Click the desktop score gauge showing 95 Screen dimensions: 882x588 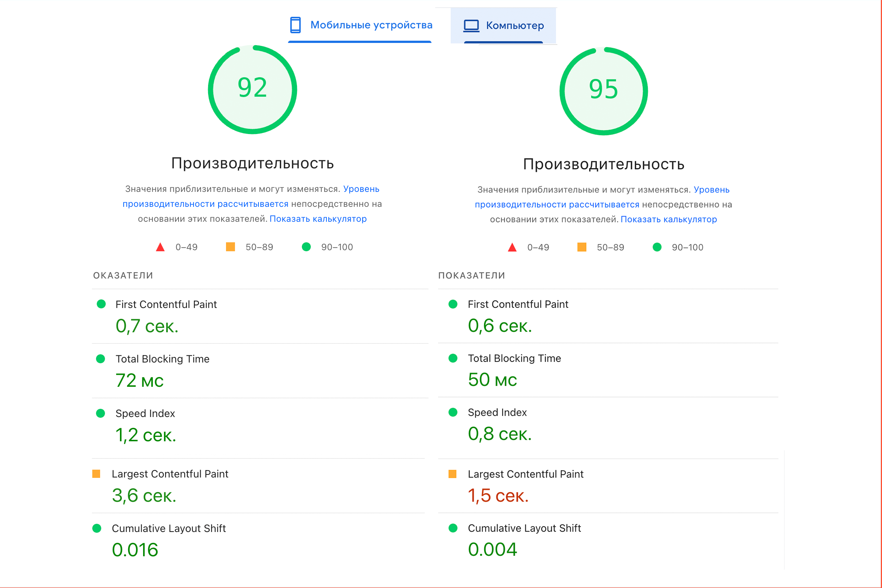(603, 91)
